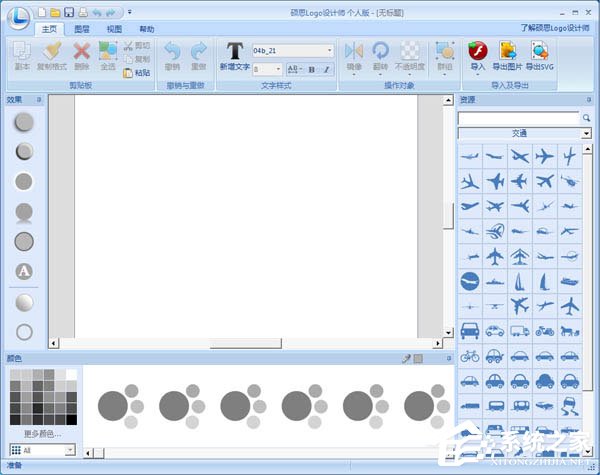Open the All color palette dropdown
Viewport: 600px width, 475px height.
click(69, 450)
